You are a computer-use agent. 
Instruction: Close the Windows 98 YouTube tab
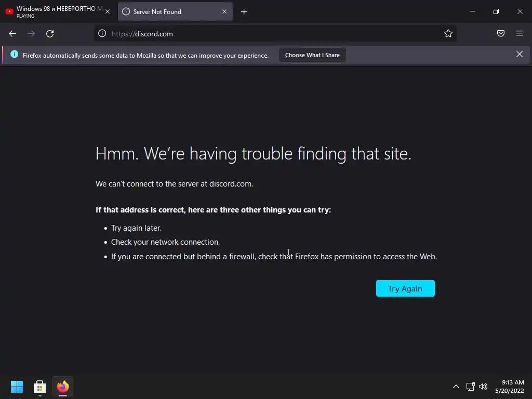[108, 11]
